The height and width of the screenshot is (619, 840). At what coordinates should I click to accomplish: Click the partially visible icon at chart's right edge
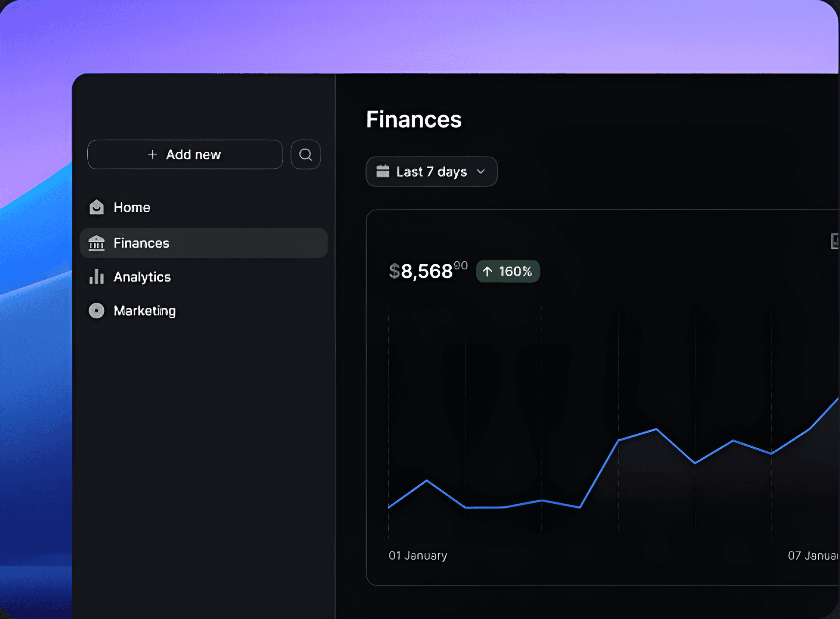click(x=834, y=241)
